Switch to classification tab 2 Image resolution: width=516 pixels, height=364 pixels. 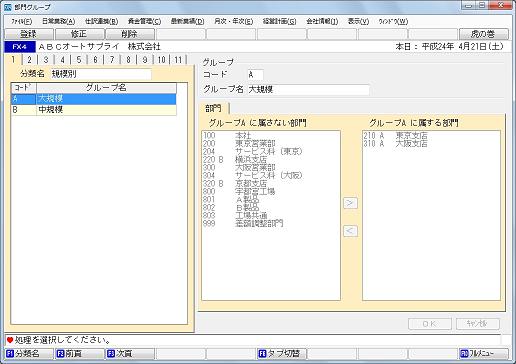30,60
